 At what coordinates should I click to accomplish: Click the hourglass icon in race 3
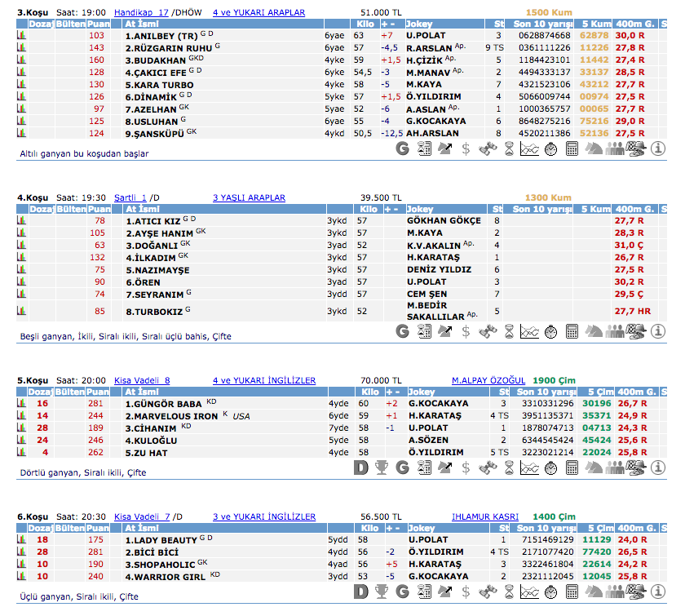pyautogui.click(x=508, y=148)
